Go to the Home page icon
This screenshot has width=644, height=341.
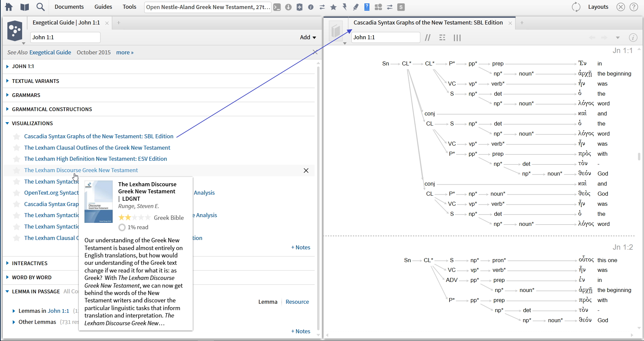pyautogui.click(x=9, y=7)
